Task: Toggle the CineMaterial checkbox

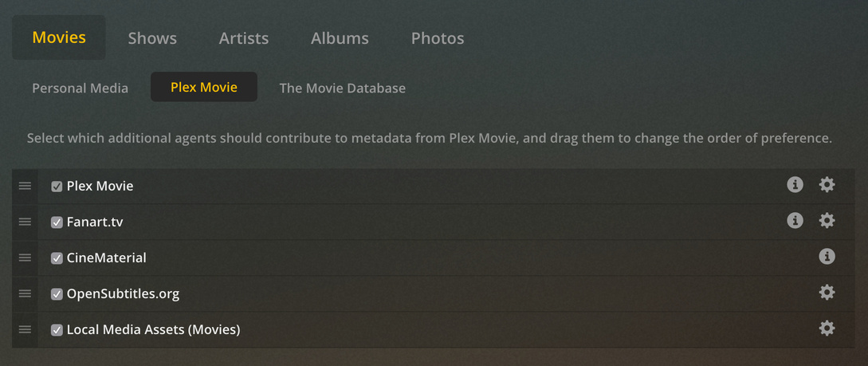Action: (x=57, y=258)
